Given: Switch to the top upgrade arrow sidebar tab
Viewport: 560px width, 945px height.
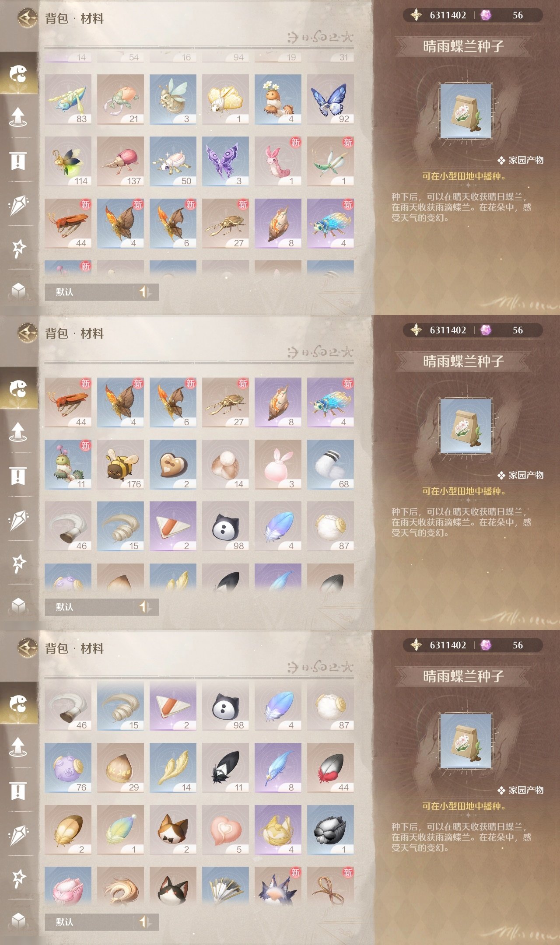Looking at the screenshot, I should pyautogui.click(x=18, y=117).
